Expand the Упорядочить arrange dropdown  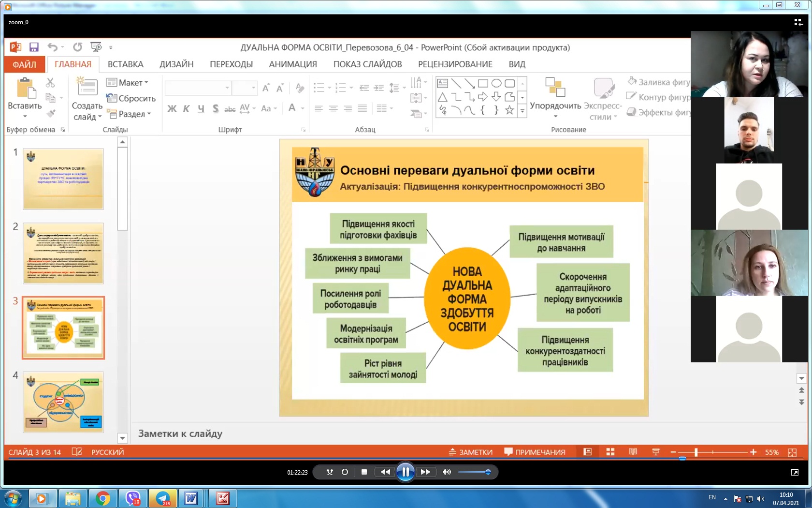click(555, 105)
